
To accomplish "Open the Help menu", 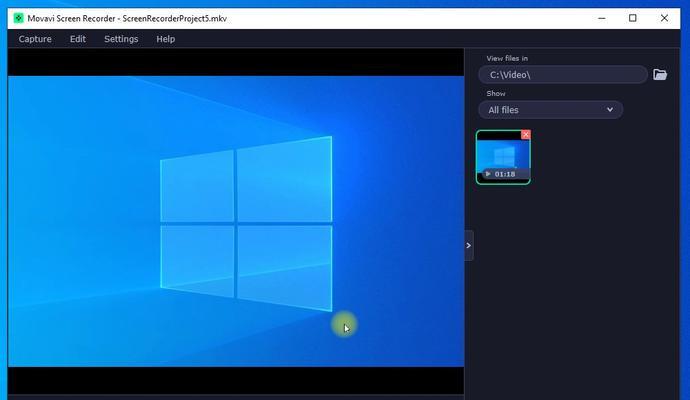I will pos(165,39).
